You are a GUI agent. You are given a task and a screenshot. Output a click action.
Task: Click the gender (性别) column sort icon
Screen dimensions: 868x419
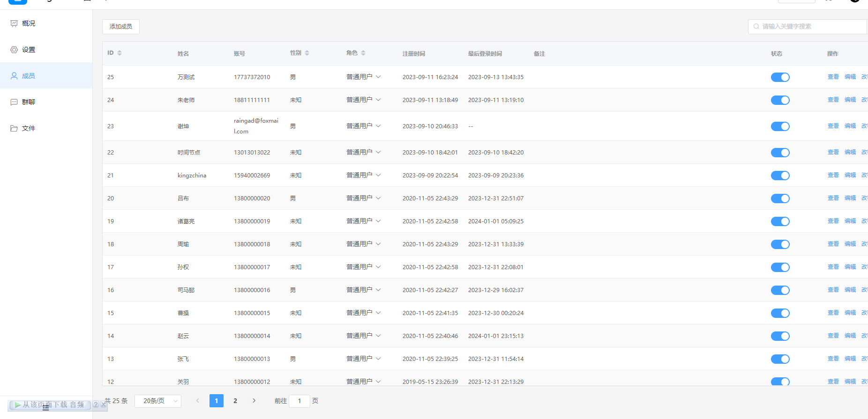307,53
